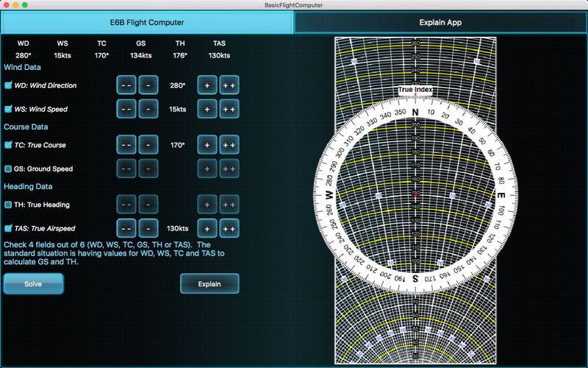Click the green maximize window button
This screenshot has height=368, width=588.
[25, 5]
